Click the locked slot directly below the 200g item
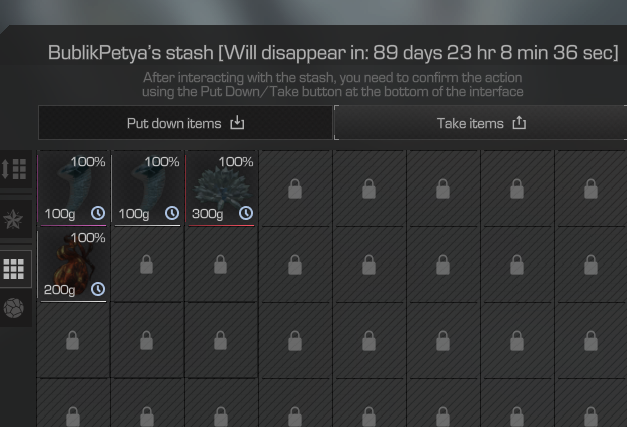This screenshot has height=427, width=627. pos(73,340)
